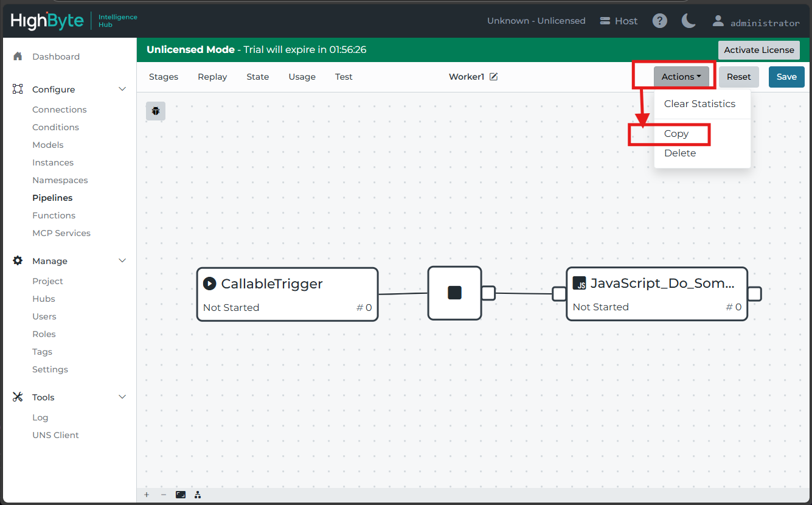
Task: Click the administrator user icon
Action: (x=718, y=21)
